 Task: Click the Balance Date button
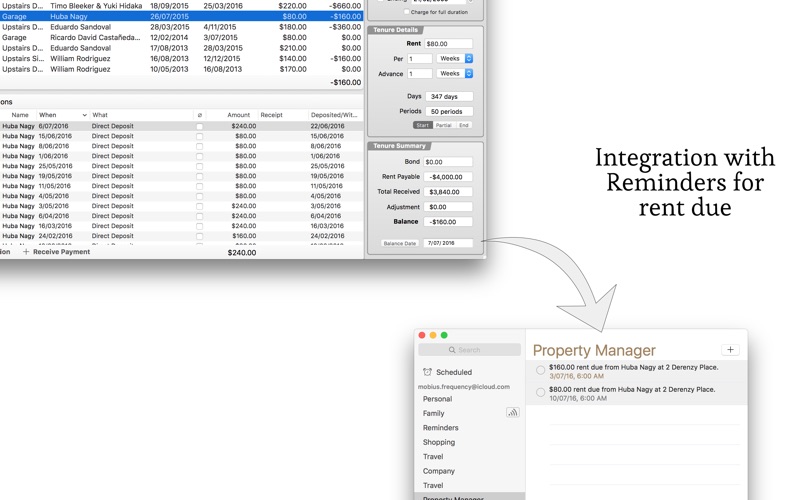(x=399, y=243)
